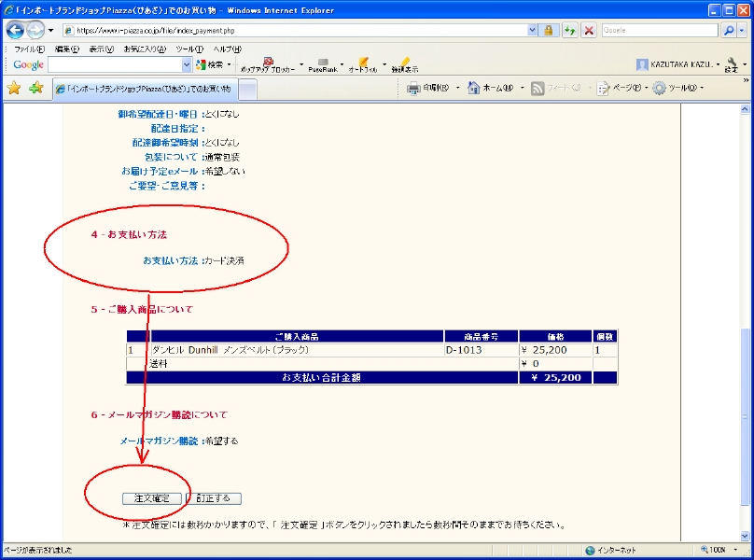This screenshot has width=754, height=560.
Task: Expand the Print options dropdown arrow
Action: point(458,88)
